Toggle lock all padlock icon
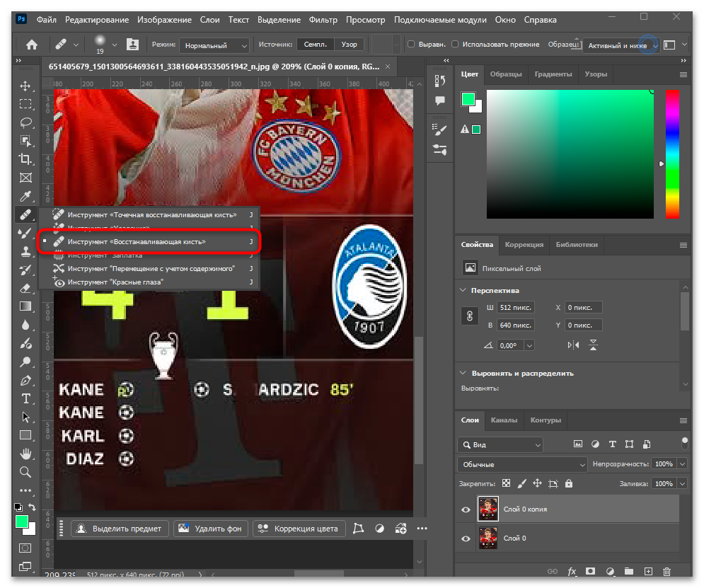 pyautogui.click(x=569, y=483)
